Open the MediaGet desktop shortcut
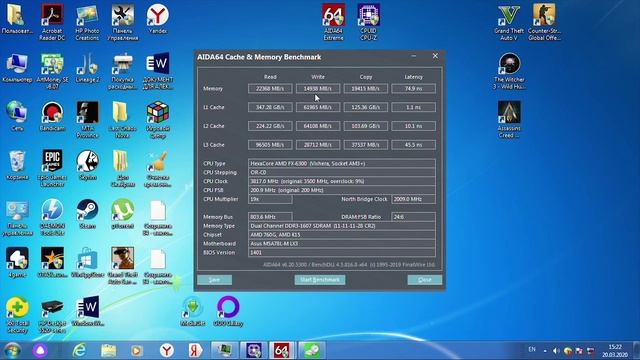Screen dimensions: 640x360 click(192, 311)
